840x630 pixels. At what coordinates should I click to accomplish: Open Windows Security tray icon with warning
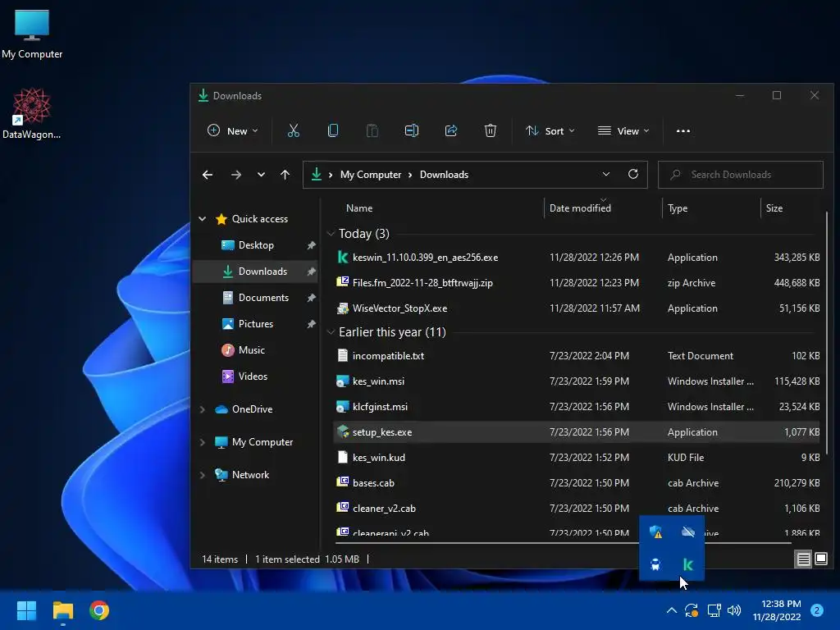click(x=655, y=532)
